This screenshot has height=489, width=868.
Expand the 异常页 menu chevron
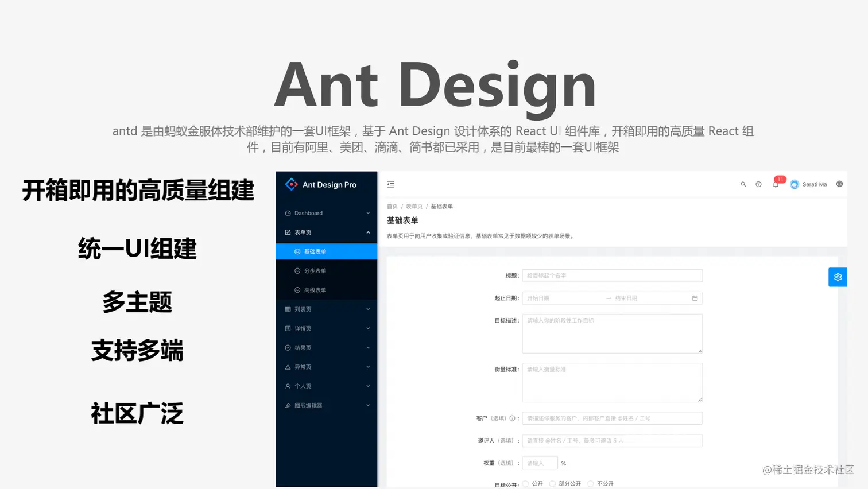click(x=368, y=367)
